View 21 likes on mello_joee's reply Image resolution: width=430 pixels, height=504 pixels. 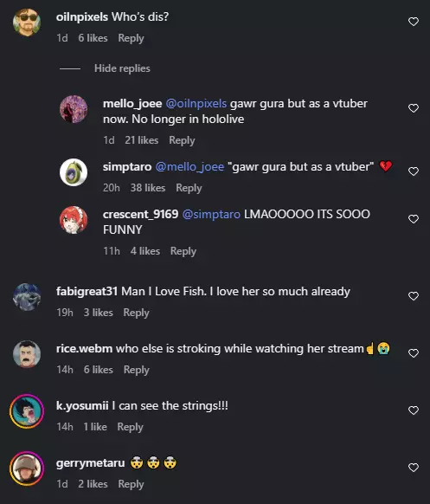pyautogui.click(x=142, y=140)
